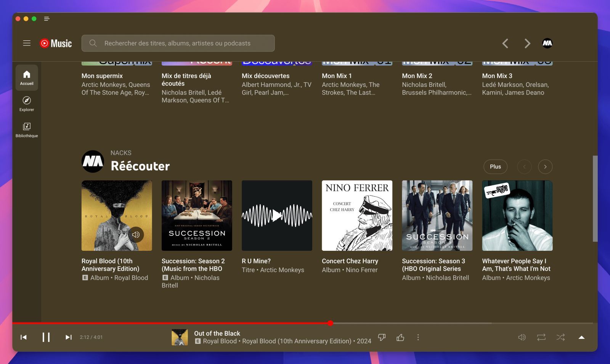The image size is (610, 364).
Task: Open Concert Chez Harry album cover
Action: point(357,215)
